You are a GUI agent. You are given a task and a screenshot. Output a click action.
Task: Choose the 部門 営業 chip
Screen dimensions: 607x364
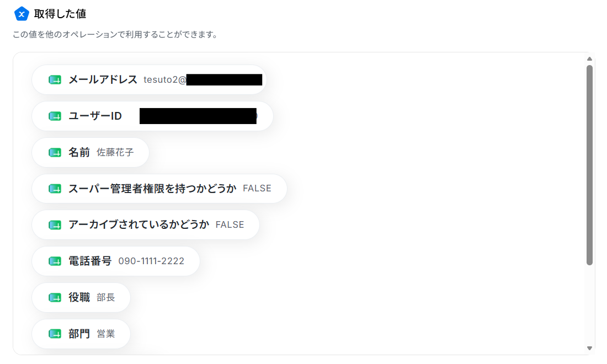[81, 334]
